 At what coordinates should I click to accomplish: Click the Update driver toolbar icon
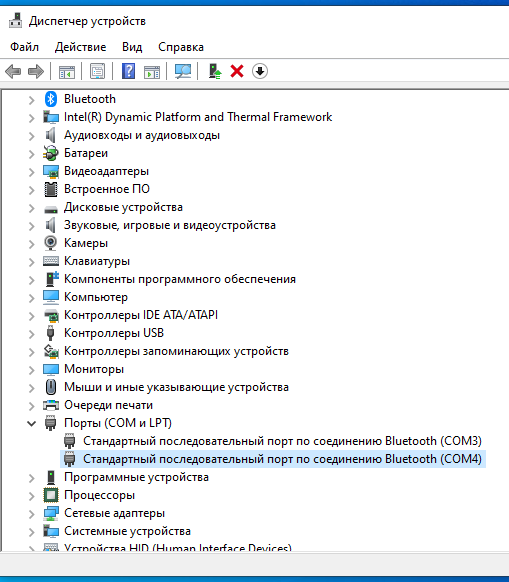coord(215,71)
